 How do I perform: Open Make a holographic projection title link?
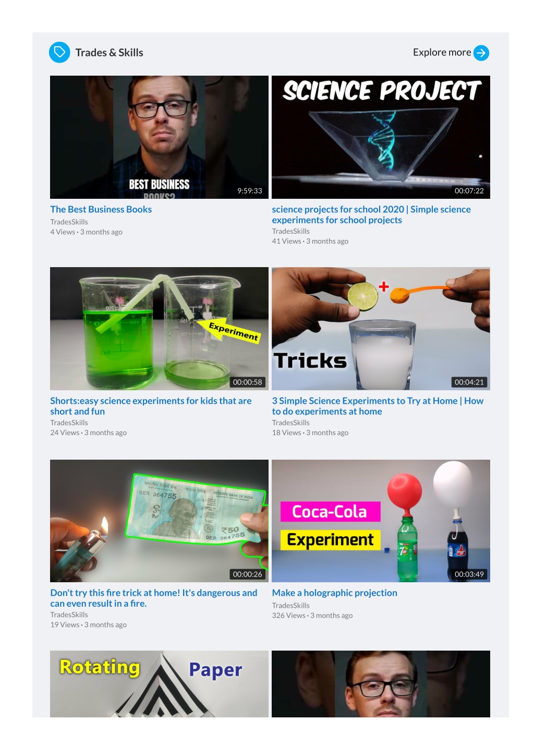tap(334, 593)
